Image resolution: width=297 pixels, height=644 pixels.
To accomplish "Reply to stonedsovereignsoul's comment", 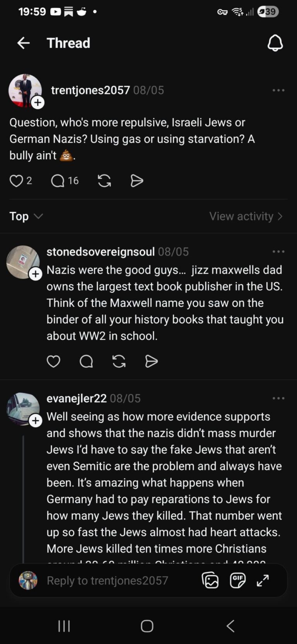I will click(x=86, y=361).
